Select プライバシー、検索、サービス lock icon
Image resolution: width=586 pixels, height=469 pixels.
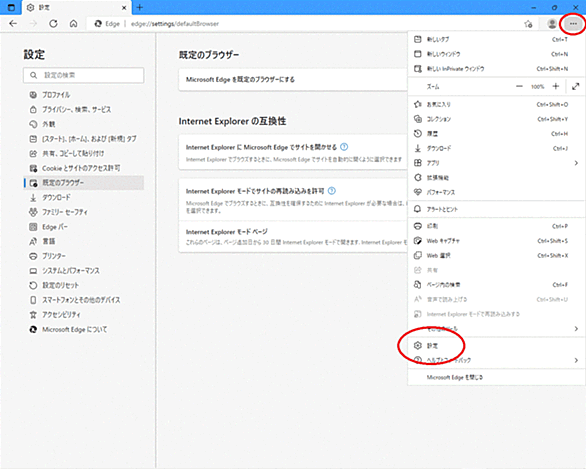33,109
